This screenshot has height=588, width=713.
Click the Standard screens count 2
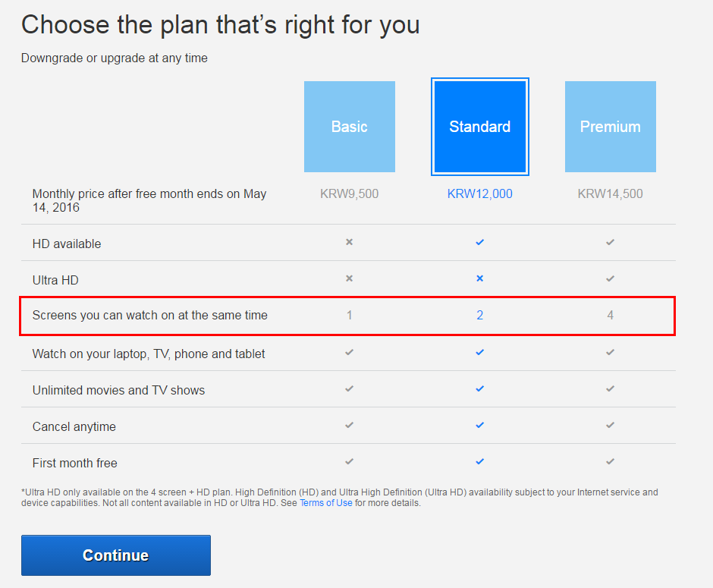[479, 315]
